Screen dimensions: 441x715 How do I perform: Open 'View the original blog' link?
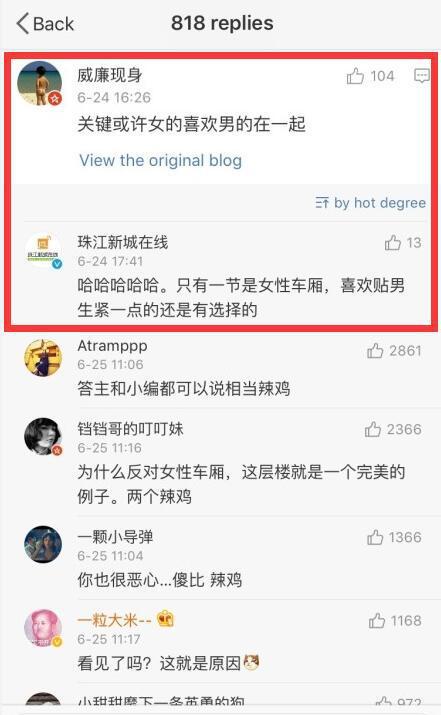pyautogui.click(x=161, y=160)
